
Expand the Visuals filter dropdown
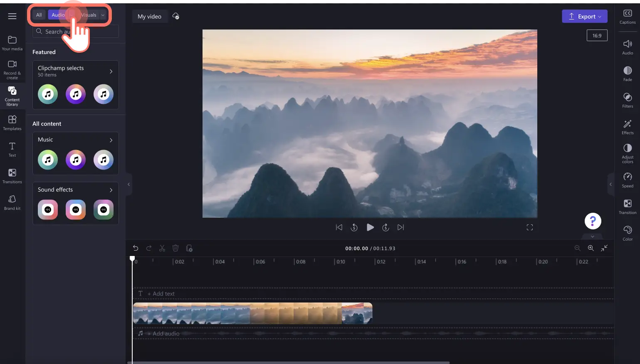pos(103,15)
